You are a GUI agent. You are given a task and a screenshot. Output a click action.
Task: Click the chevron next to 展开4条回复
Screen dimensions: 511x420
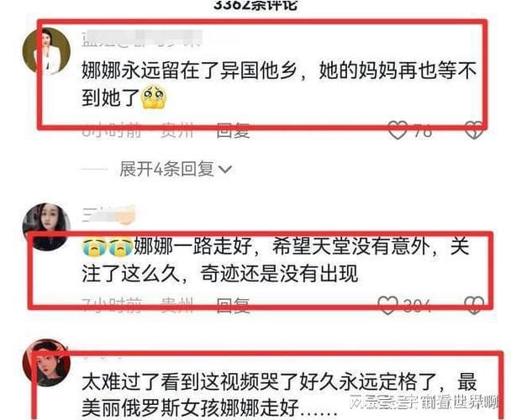coord(225,170)
